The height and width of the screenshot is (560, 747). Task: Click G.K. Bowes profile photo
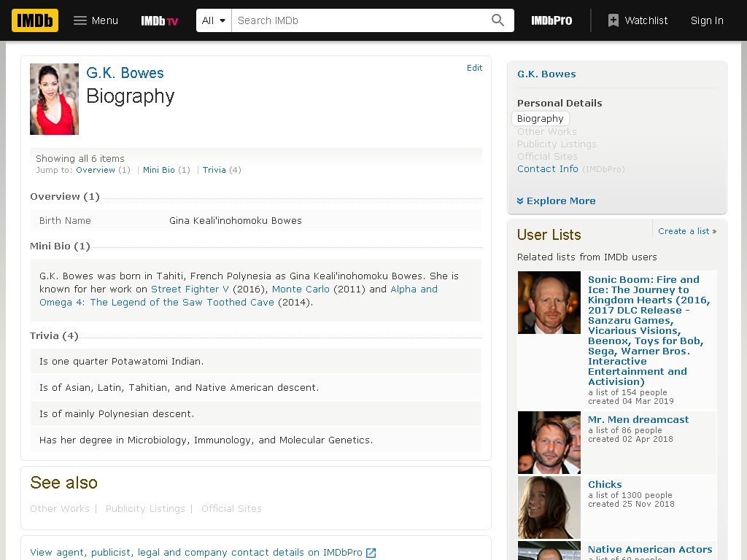(x=54, y=99)
